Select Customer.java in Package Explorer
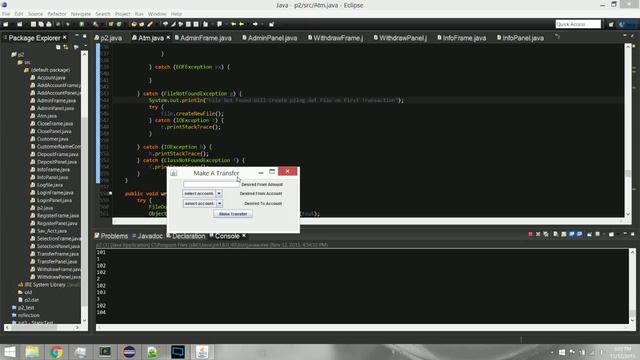Viewport: 640px width, 360px height. [x=50, y=139]
